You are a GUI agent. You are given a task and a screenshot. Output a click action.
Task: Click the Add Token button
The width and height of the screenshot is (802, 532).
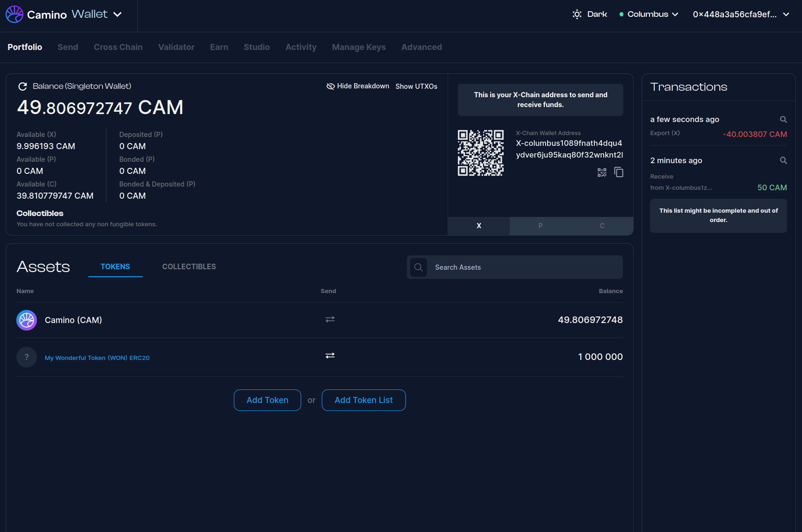click(267, 400)
